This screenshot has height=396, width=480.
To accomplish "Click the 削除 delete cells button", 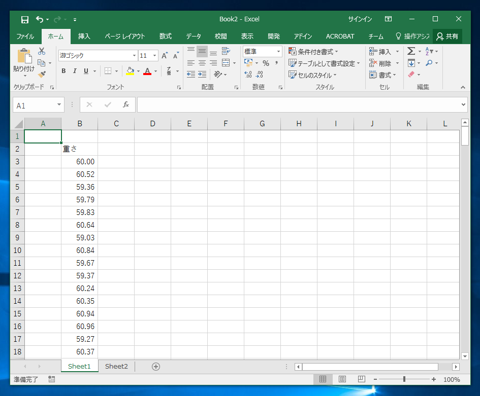I will pyautogui.click(x=384, y=63).
